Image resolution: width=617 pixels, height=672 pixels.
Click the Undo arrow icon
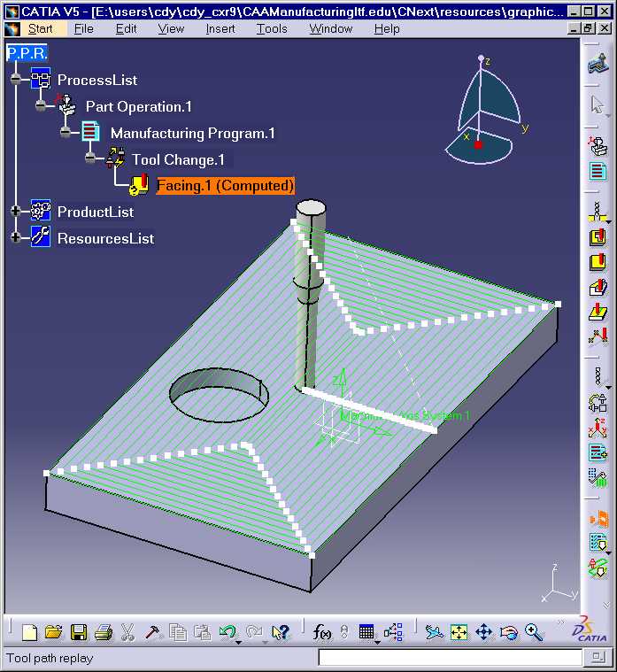point(228,632)
